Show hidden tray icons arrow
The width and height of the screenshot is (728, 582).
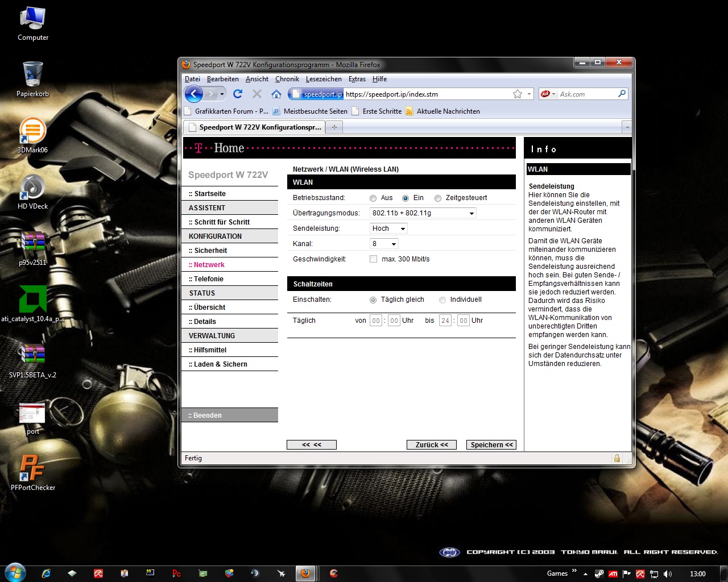coord(586,573)
